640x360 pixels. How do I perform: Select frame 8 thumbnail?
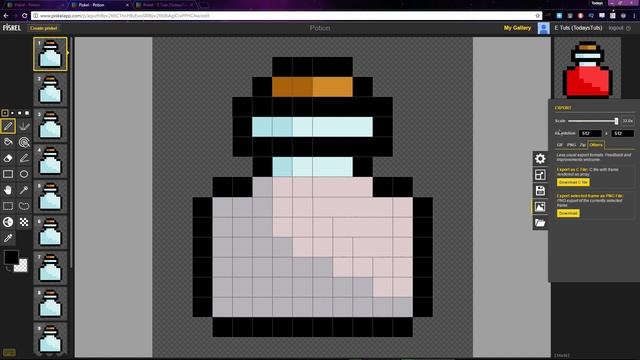point(50,304)
